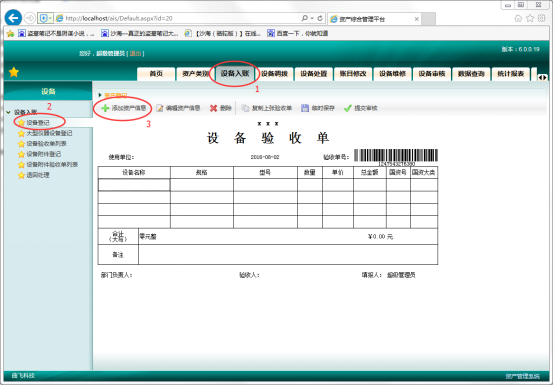Open the IE settings gear icon
The image size is (553, 385).
click(x=542, y=18)
